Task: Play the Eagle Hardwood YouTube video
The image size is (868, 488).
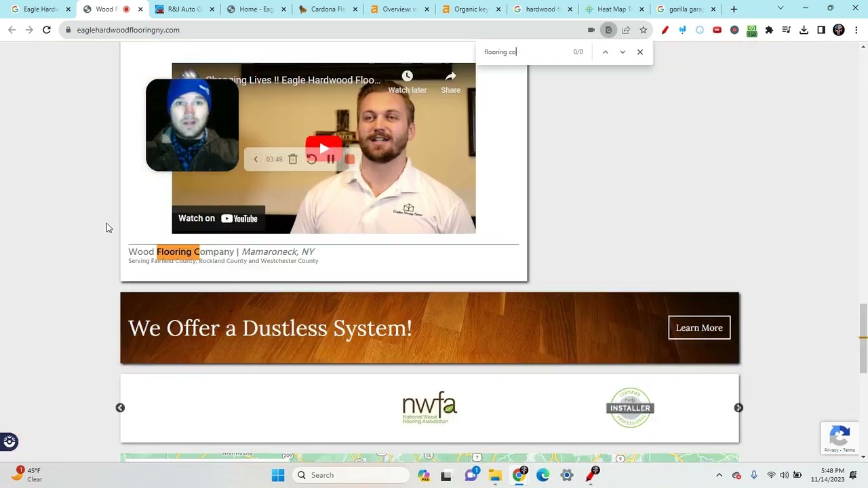Action: [x=323, y=148]
